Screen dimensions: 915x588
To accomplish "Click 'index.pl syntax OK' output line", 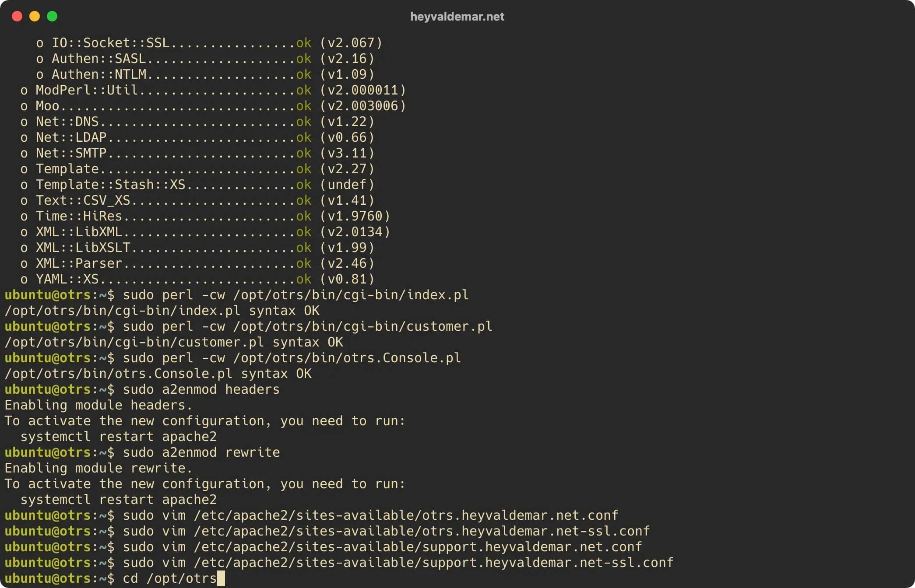I will pyautogui.click(x=162, y=311).
